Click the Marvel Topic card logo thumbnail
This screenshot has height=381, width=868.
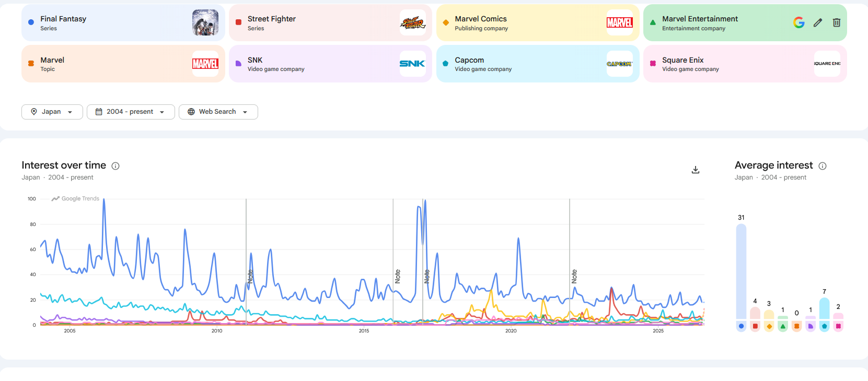point(205,64)
